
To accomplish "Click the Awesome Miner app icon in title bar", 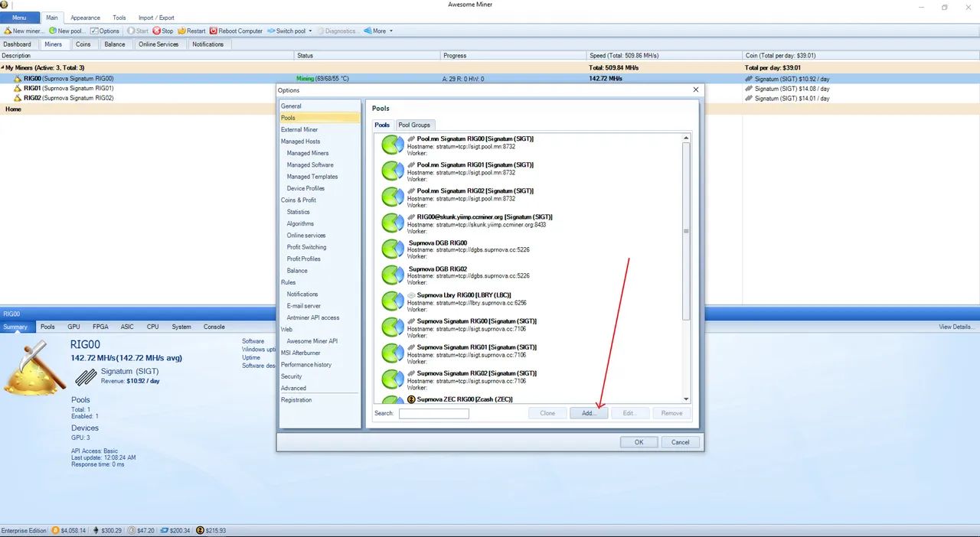I will [x=5, y=5].
